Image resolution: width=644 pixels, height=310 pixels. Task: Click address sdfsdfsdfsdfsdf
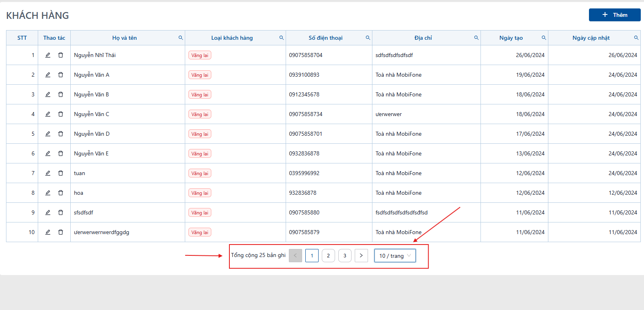pos(394,55)
